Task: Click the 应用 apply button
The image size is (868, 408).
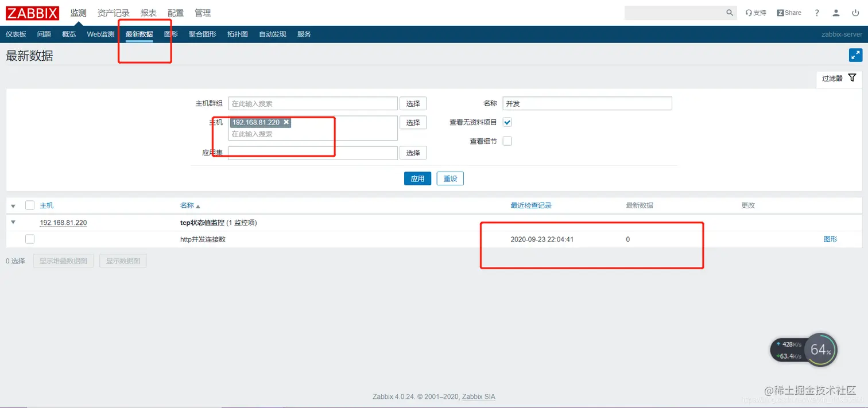Action: pos(417,178)
